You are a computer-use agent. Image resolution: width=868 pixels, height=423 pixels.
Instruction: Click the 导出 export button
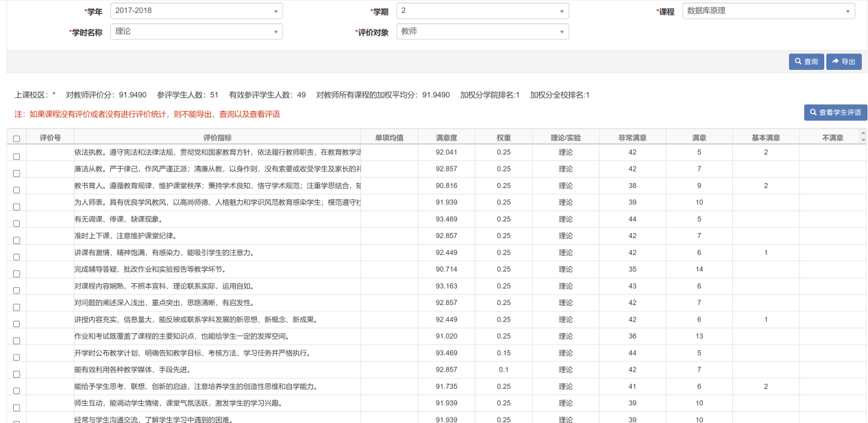[x=844, y=62]
